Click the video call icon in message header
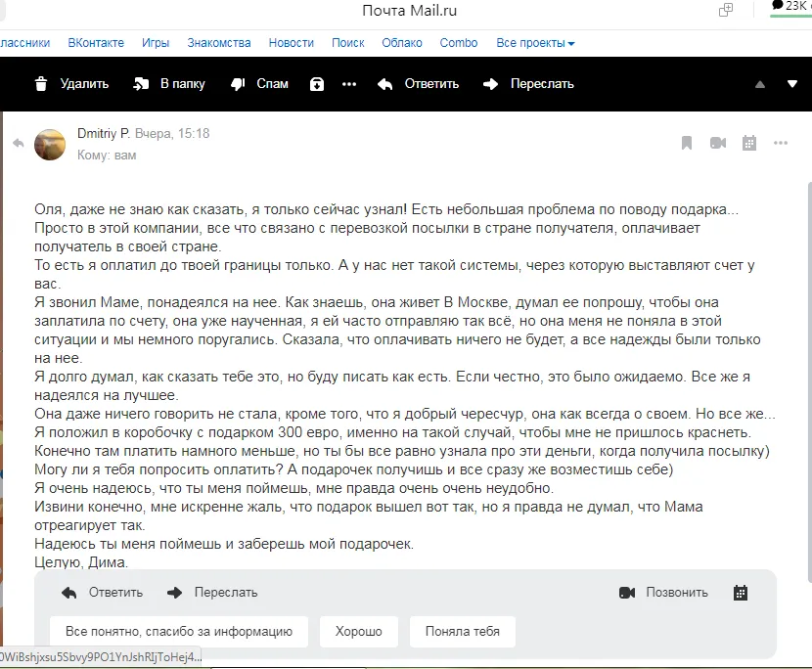 pos(718,143)
